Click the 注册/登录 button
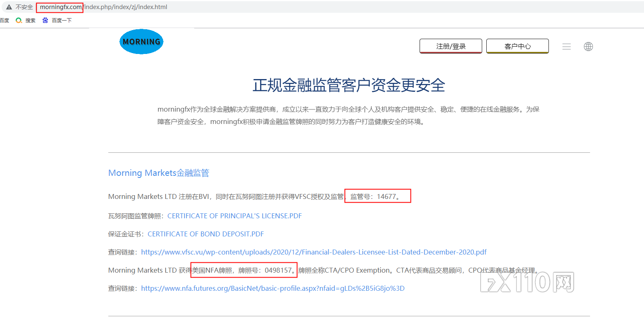 [450, 46]
